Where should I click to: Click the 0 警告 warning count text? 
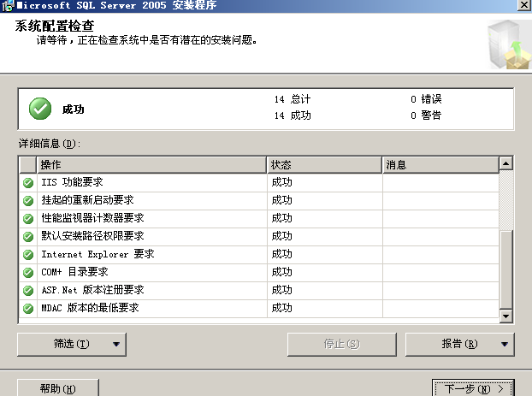[x=426, y=115]
